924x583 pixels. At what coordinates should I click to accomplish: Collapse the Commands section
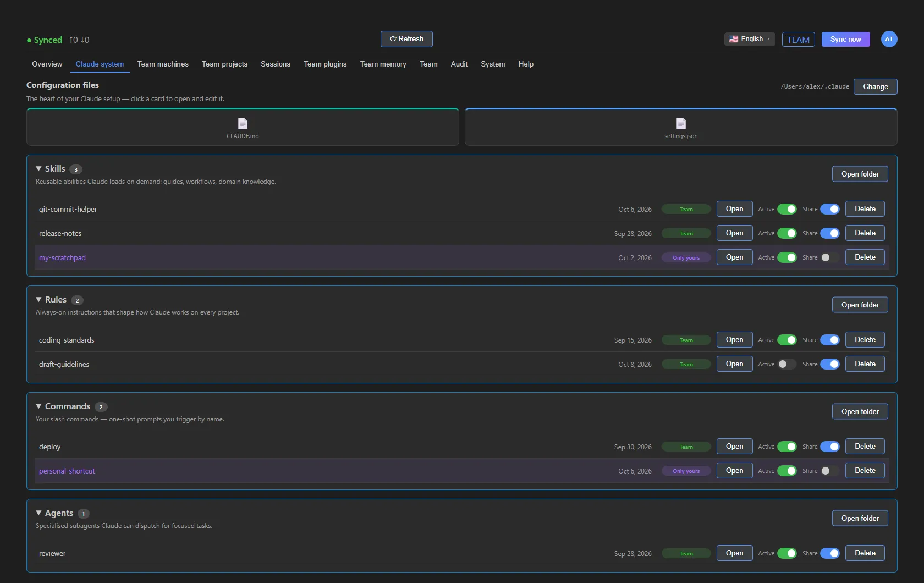tap(38, 406)
